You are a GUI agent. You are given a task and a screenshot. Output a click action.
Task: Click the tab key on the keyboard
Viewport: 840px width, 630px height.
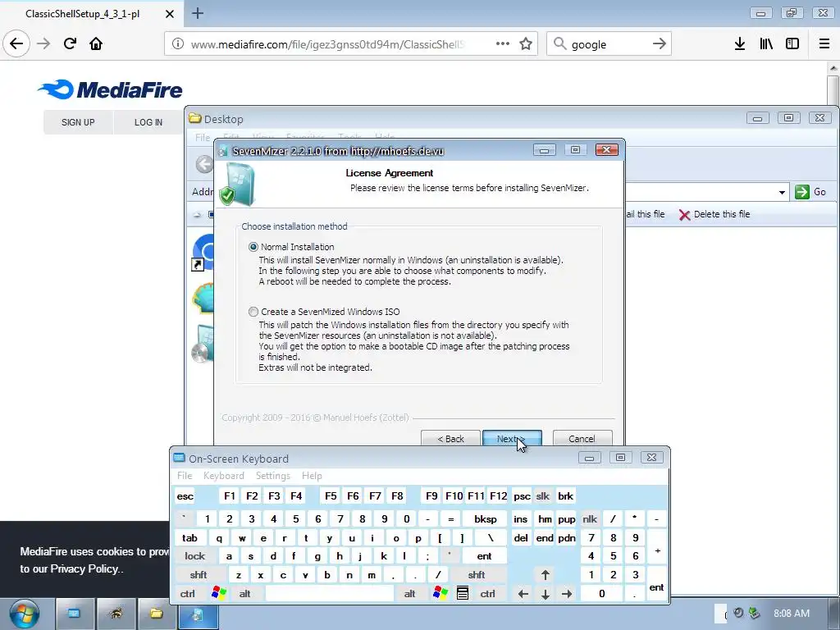tap(189, 538)
